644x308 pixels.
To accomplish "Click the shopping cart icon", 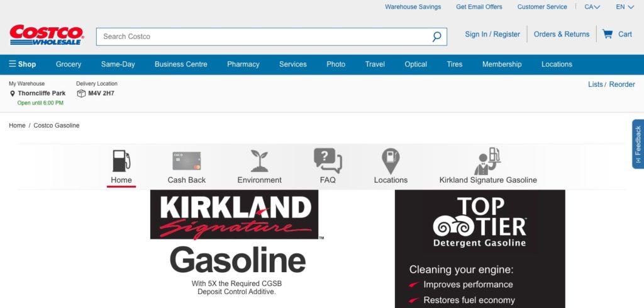I will [x=608, y=34].
